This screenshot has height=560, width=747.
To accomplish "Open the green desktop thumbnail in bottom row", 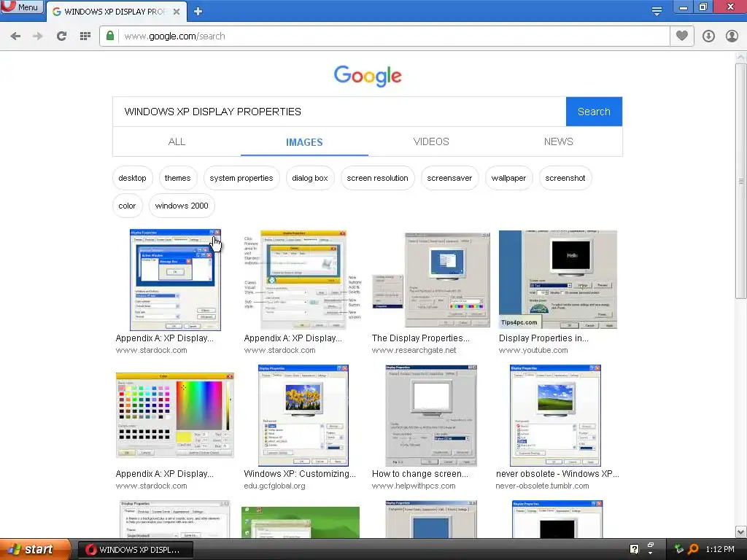I will pyautogui.click(x=301, y=522).
